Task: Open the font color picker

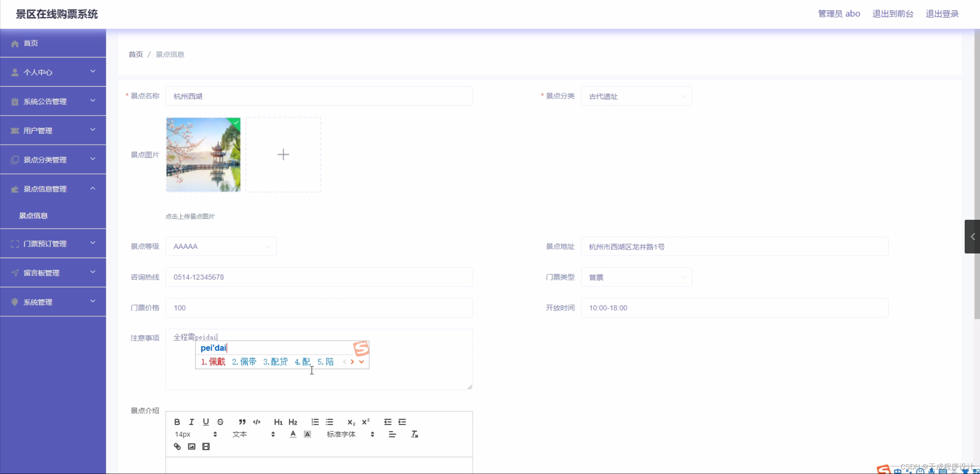Action: click(292, 434)
